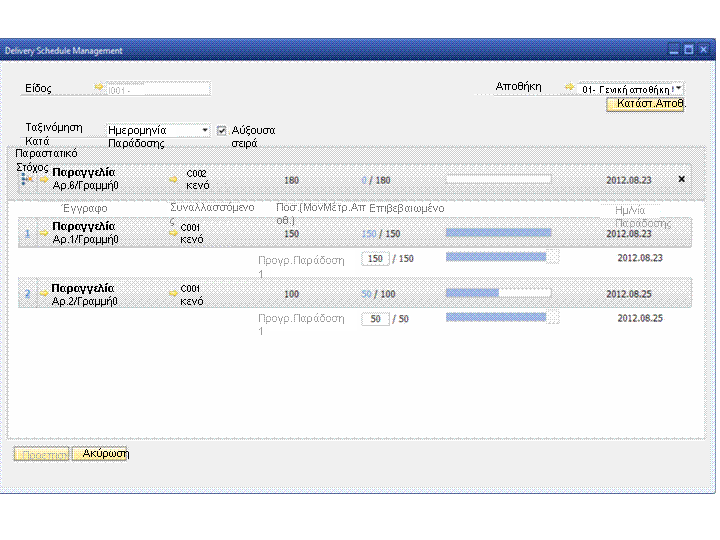
Task: Click link arrow next to Είδος field
Action: (x=99, y=87)
